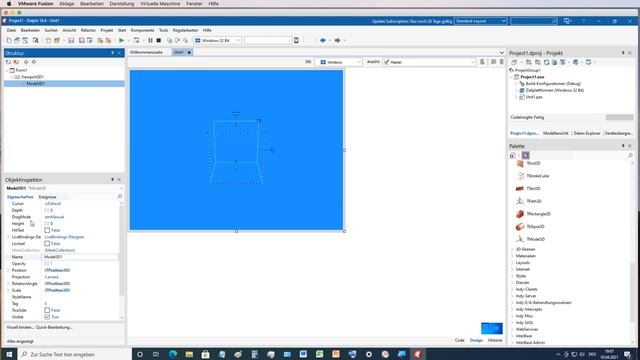Click the blue back navigation arrow
640x360 pixels.
point(323,40)
